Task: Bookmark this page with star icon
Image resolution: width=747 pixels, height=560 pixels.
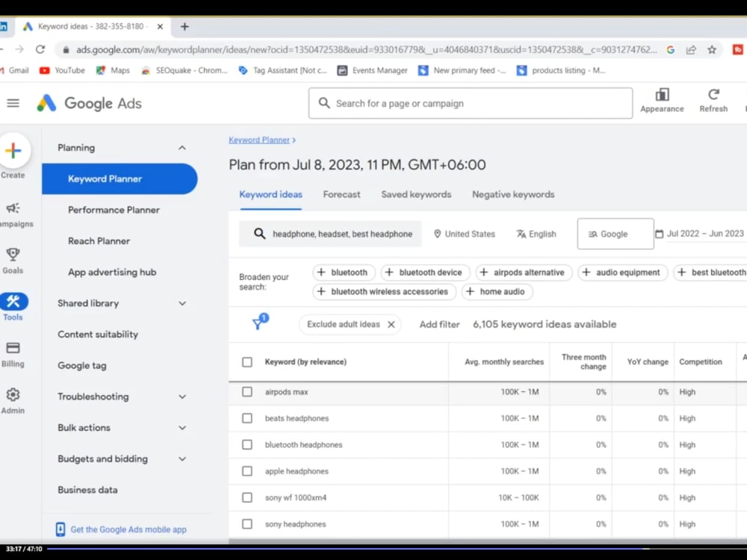Action: point(712,49)
